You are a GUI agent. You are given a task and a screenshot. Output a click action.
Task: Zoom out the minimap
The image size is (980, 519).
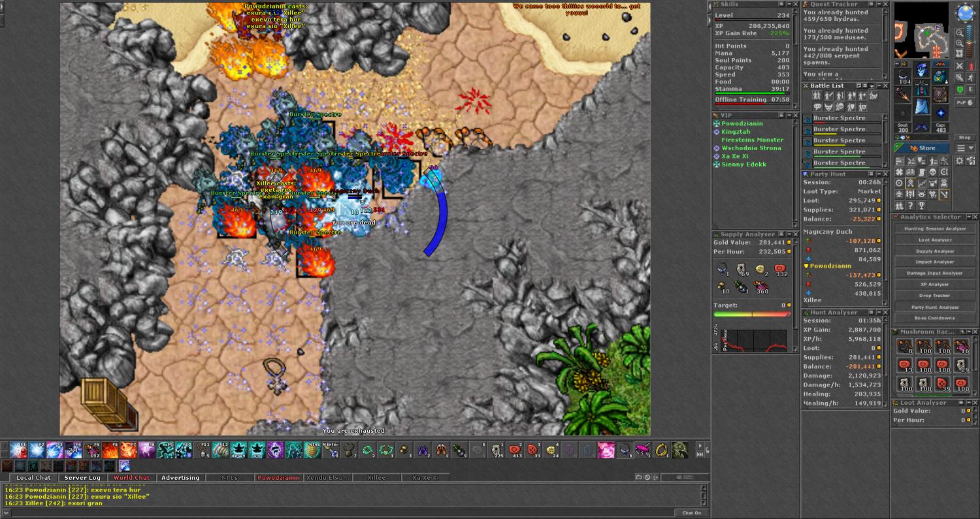[x=960, y=33]
